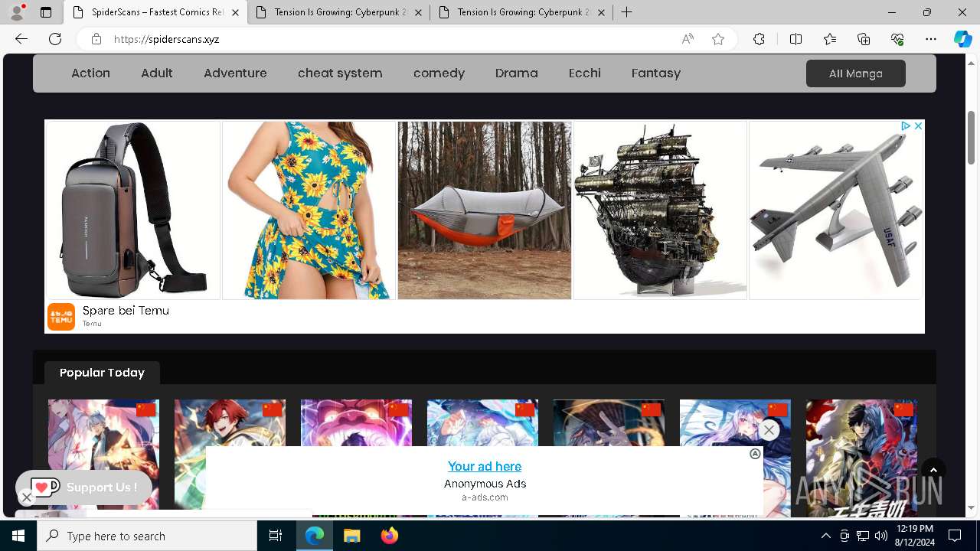This screenshot has height=551, width=980.
Task: Open volume control in tray
Action: tap(880, 536)
